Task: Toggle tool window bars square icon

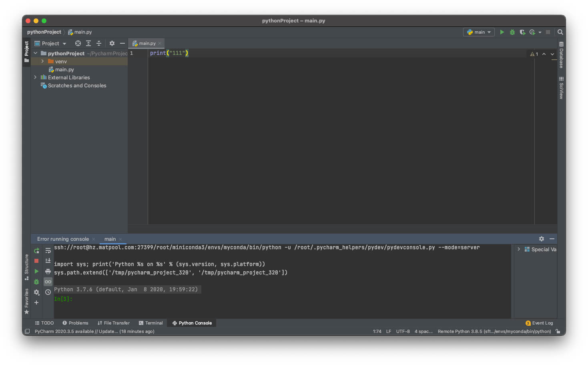Action: pyautogui.click(x=27, y=331)
